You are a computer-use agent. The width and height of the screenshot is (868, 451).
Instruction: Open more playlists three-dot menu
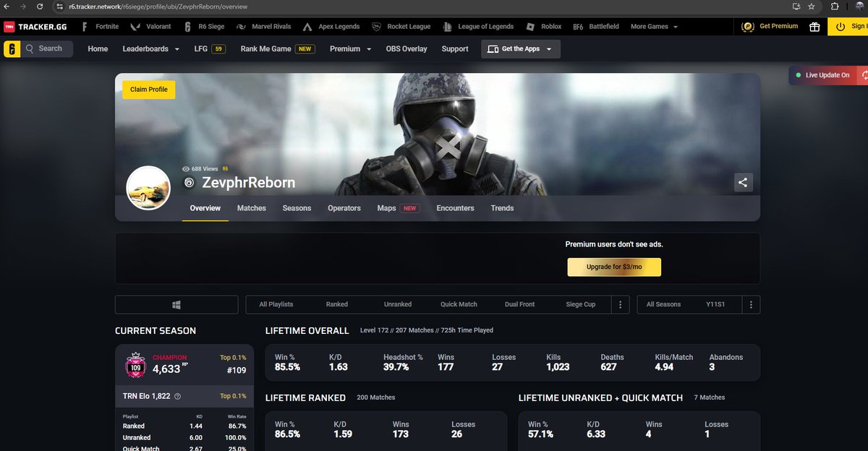621,304
